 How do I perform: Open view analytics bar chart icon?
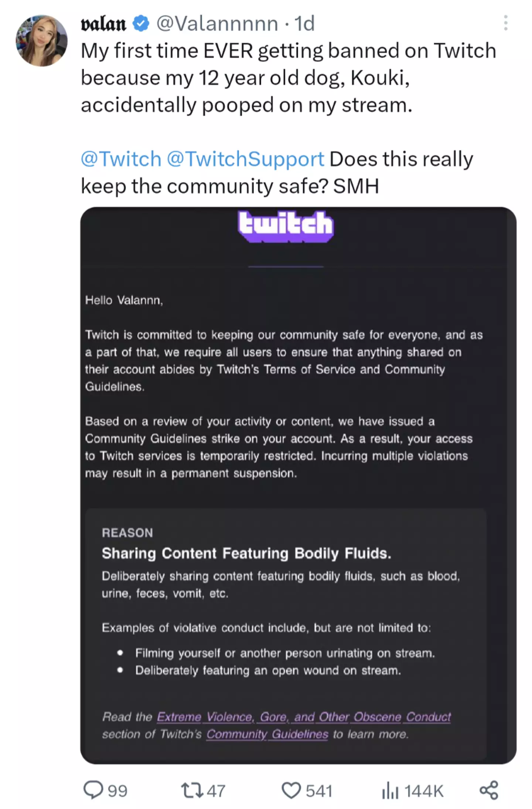pos(390,791)
